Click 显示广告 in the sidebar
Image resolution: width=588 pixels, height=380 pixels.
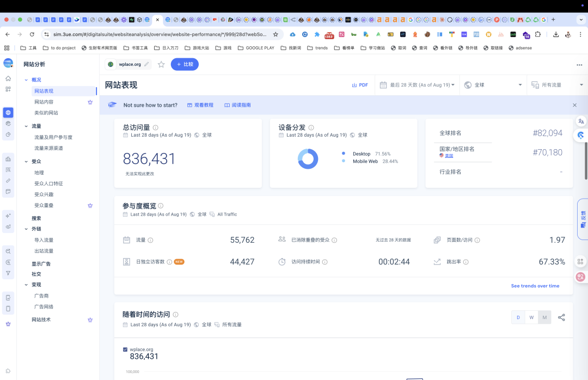[41, 263]
